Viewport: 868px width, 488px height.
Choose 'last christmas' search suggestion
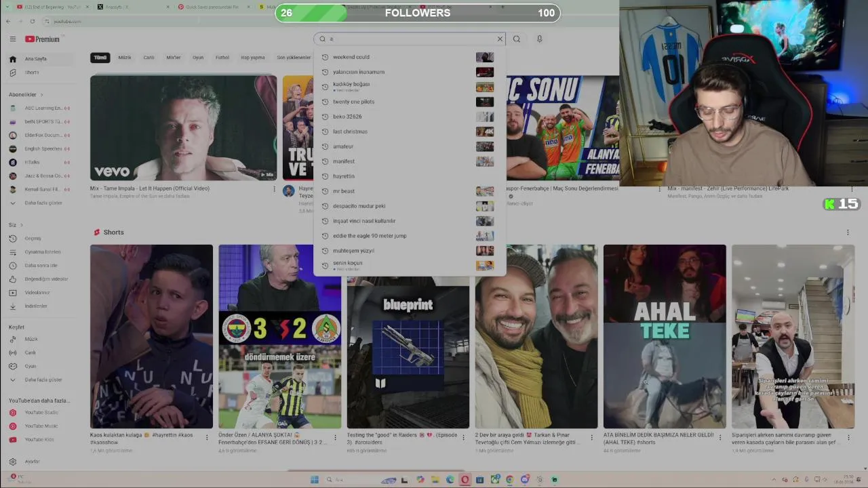tap(410, 131)
